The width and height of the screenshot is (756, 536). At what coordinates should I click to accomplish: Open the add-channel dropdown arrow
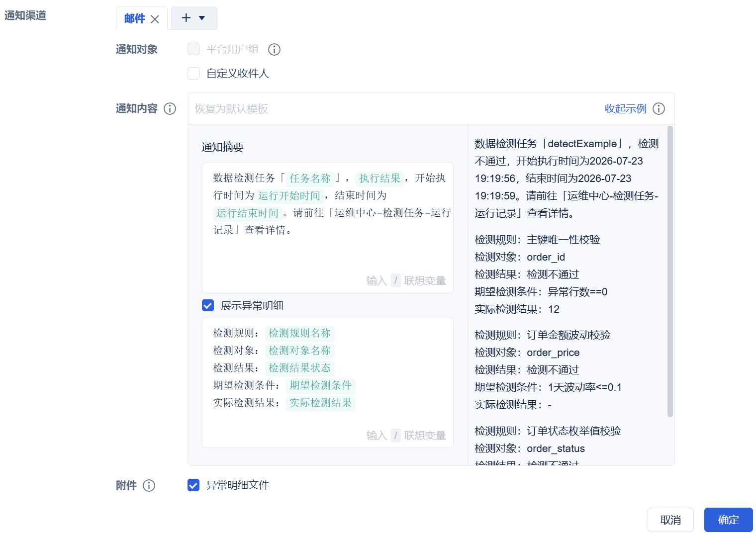[202, 18]
